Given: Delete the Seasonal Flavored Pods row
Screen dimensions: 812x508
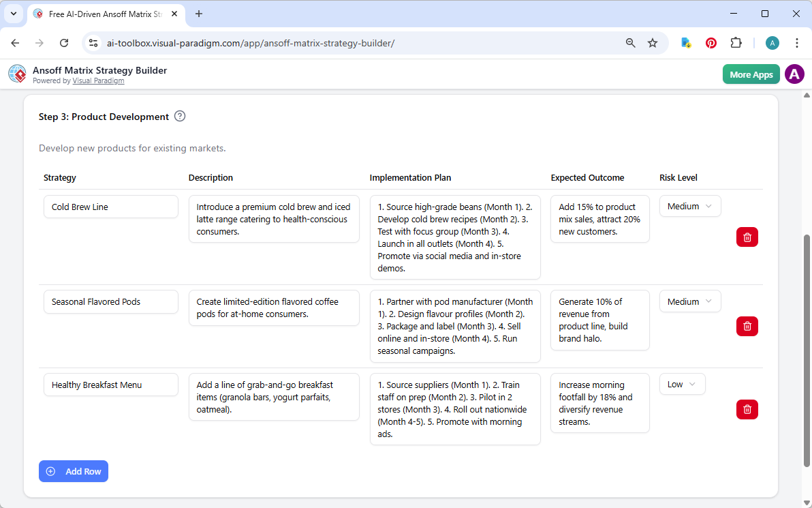Looking at the screenshot, I should pyautogui.click(x=747, y=326).
